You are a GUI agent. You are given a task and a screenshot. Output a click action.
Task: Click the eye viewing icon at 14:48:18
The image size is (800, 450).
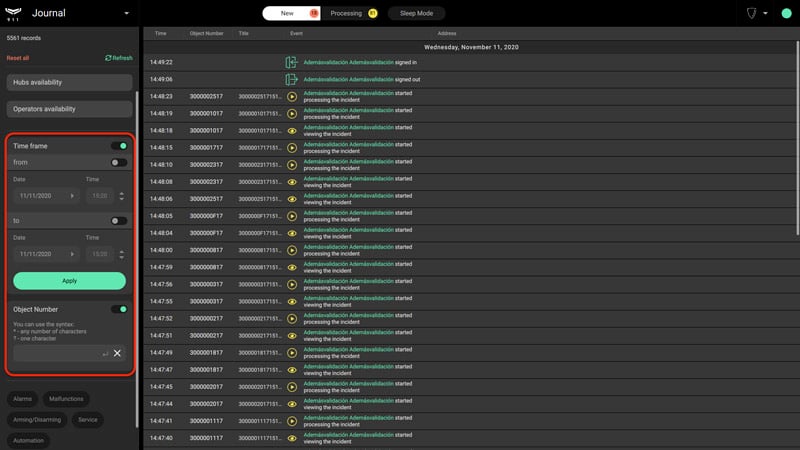click(292, 131)
